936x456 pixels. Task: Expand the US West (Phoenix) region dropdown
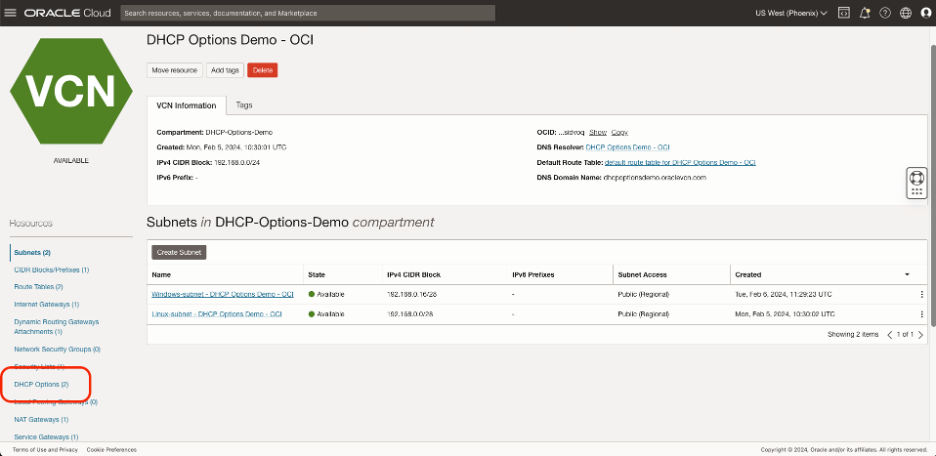[791, 13]
